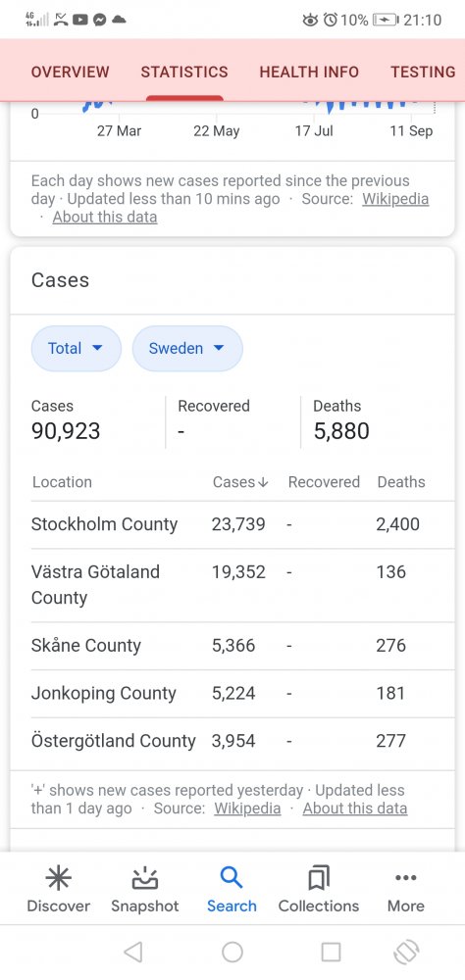Open About this data link below table

point(355,808)
